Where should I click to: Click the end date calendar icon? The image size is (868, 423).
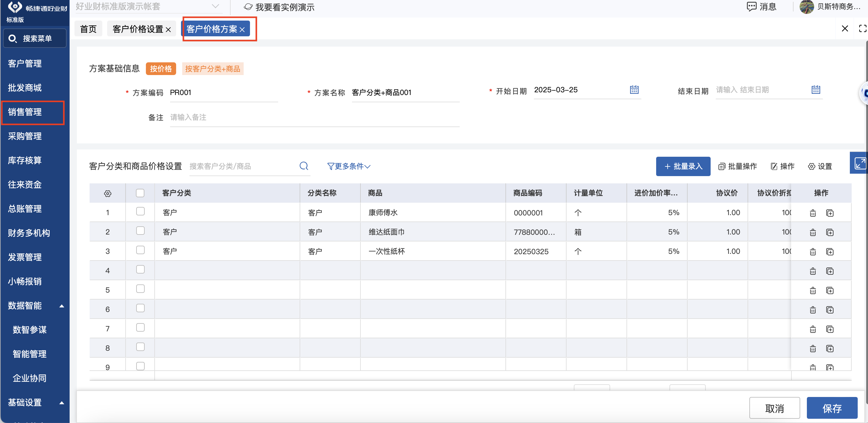816,90
